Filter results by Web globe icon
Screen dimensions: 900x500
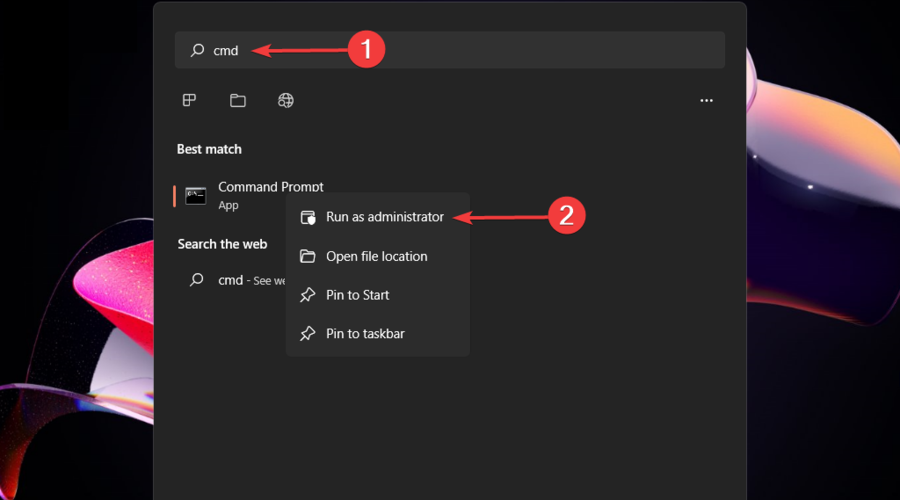286,100
